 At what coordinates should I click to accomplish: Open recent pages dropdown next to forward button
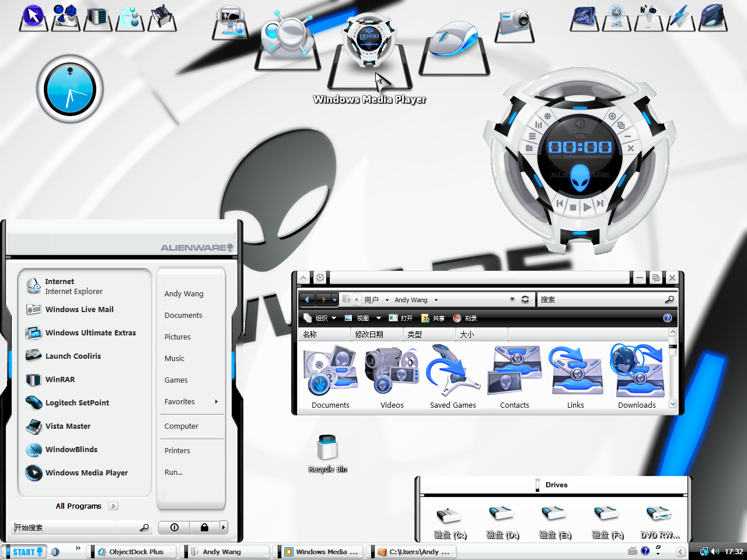click(x=334, y=300)
